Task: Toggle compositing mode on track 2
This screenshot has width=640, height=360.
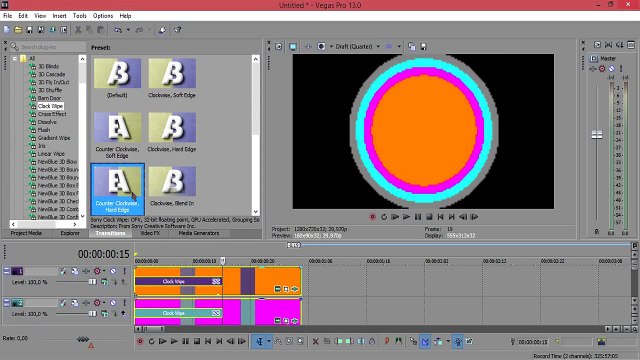Action: click(104, 314)
